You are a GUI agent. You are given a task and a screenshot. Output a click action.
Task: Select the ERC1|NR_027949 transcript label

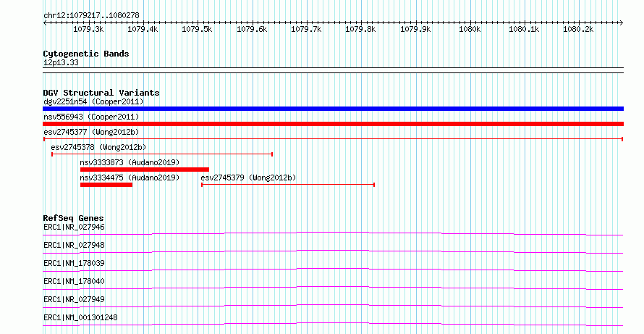74,299
